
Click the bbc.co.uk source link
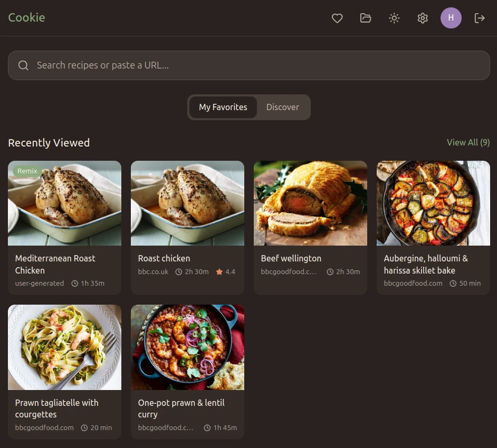[x=152, y=272]
